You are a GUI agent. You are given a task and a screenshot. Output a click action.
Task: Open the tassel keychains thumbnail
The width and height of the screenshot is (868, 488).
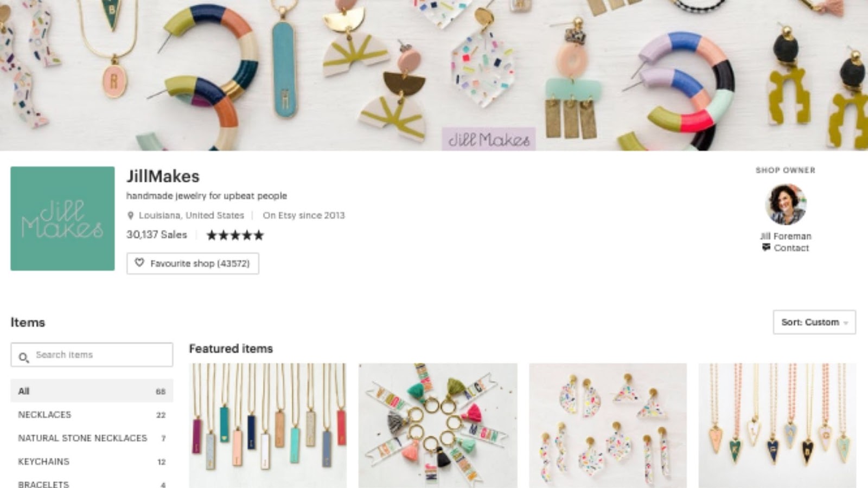click(x=438, y=426)
